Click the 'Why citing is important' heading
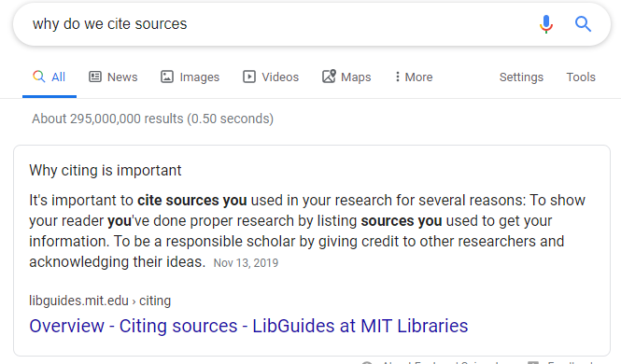Screen dimensions: 621x364 coord(106,171)
